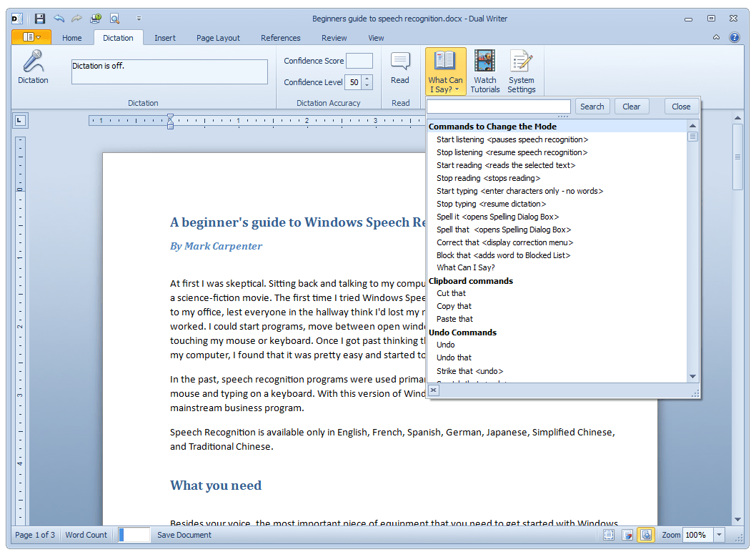Screen dimensions: 756x557
Task: Open Watch Tutorials from the ribbon
Action: coord(484,71)
